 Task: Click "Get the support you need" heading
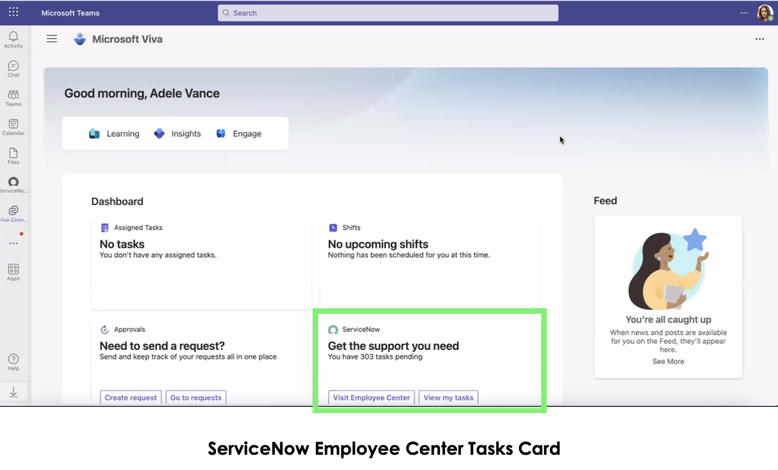(x=393, y=346)
